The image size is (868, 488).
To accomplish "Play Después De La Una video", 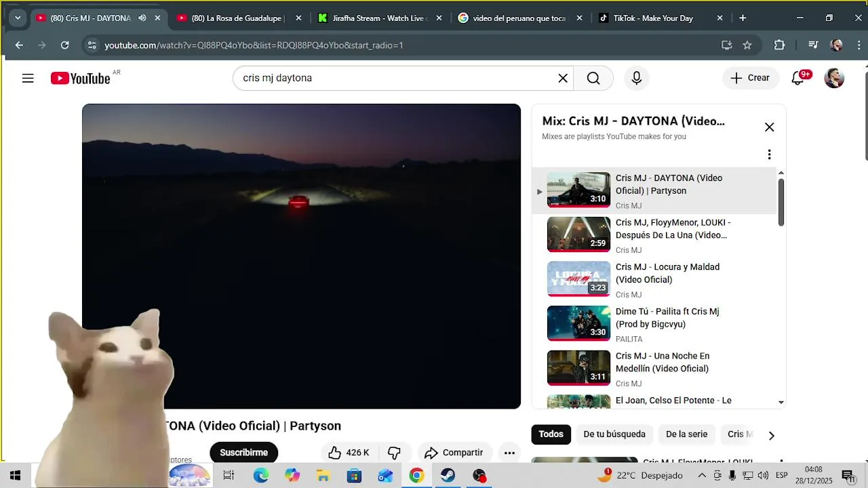I will coord(654,235).
